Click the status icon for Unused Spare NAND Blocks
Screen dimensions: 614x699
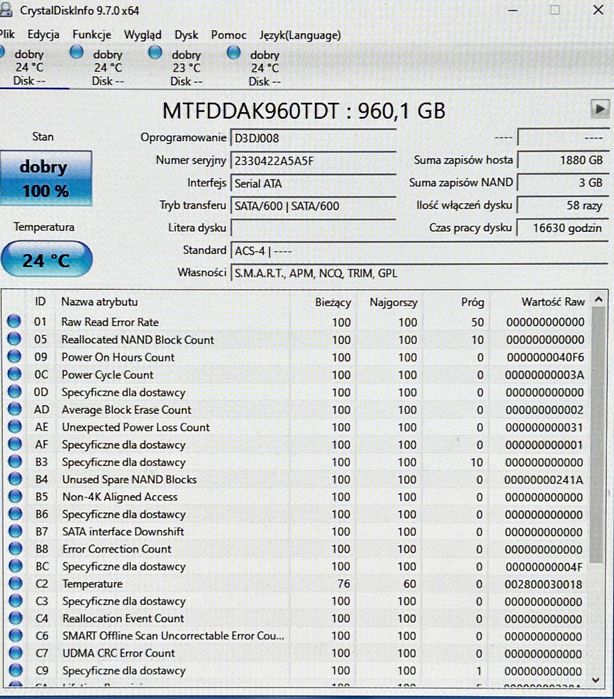[15, 478]
